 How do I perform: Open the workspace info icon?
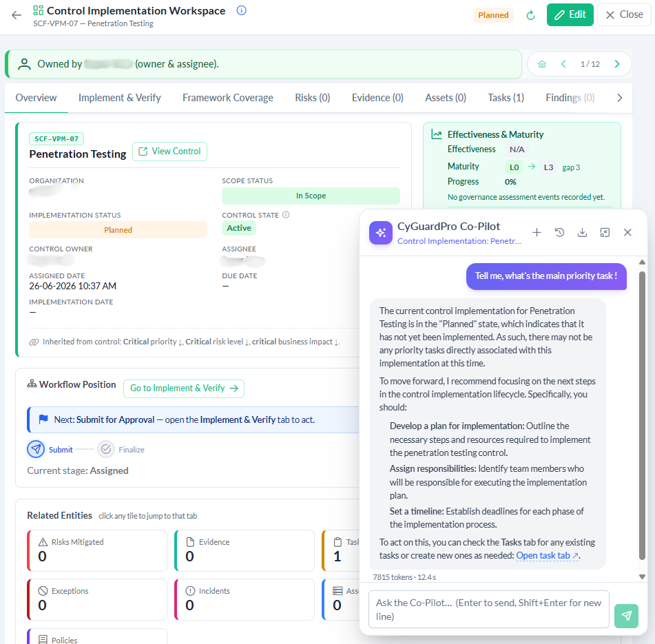tap(242, 10)
